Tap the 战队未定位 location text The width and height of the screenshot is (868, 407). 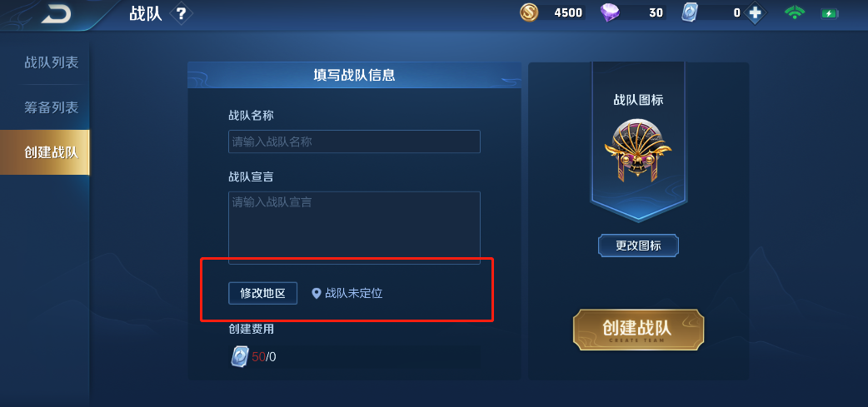(x=354, y=293)
